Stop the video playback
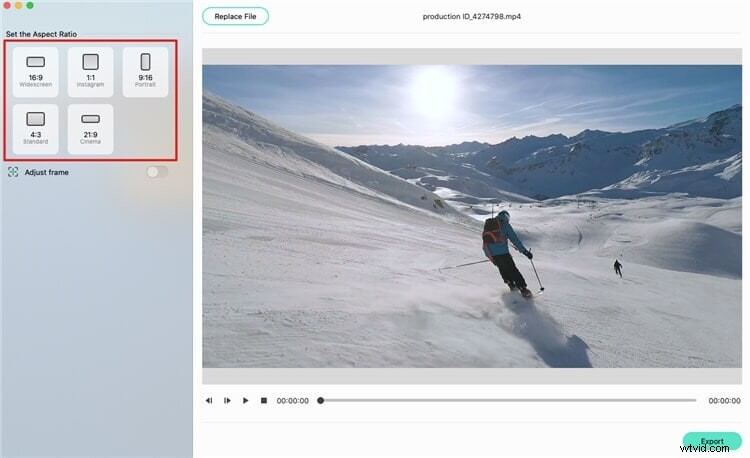Viewport: 750px width, 458px height. pos(264,401)
